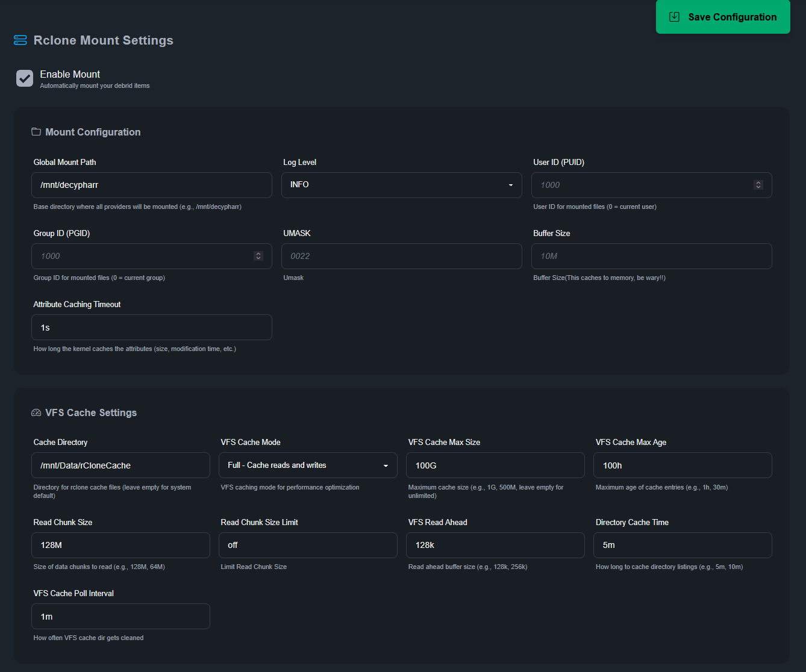This screenshot has height=672, width=806.
Task: Click the 'Buffer Size(This caches to memory' hint
Action: 599,278
